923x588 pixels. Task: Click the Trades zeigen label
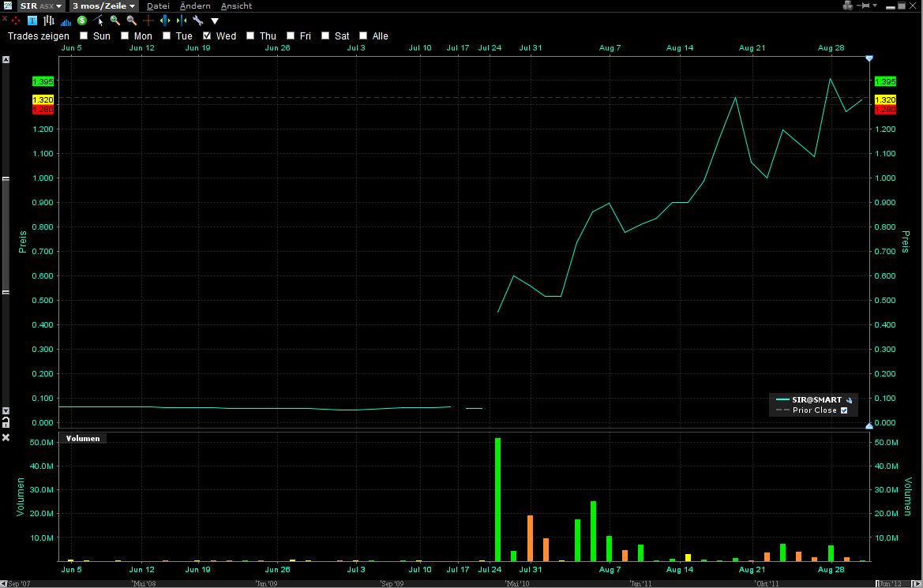(38, 36)
